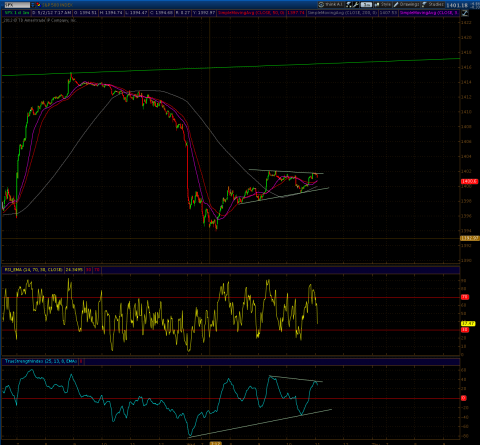
Task: Click the drawing tool icon below toolbar
Action: 465,13
